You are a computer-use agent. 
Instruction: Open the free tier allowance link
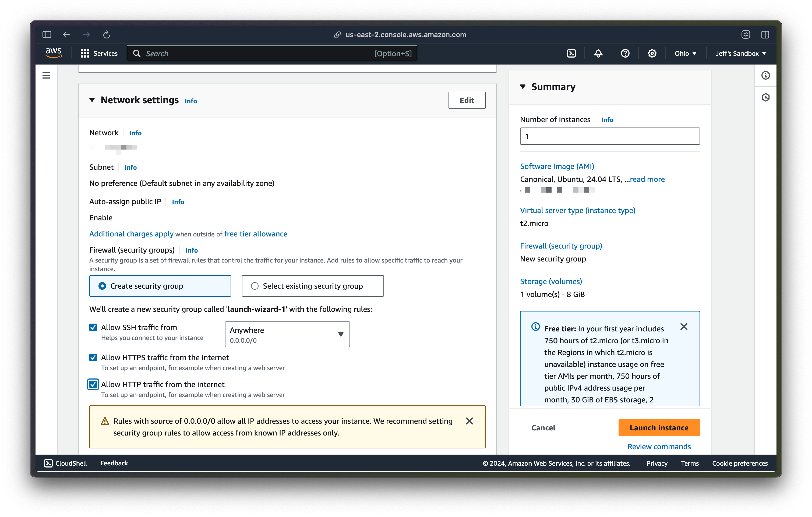pos(255,233)
